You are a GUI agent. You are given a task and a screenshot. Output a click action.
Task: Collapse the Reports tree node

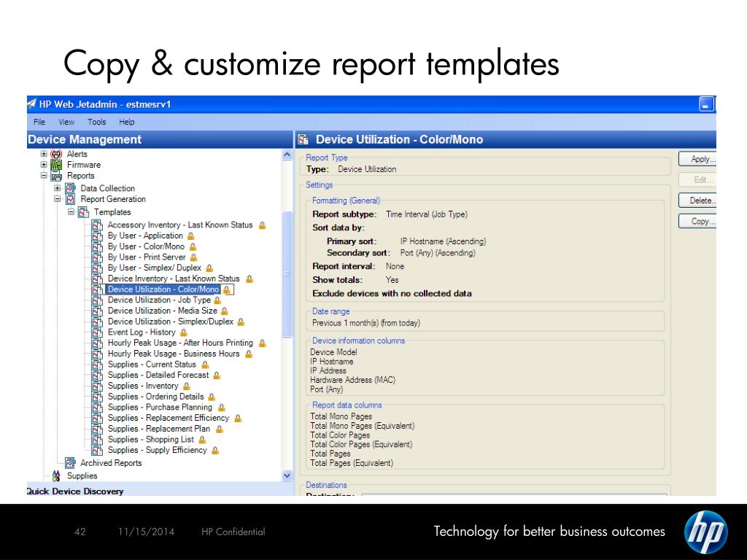pos(44,176)
